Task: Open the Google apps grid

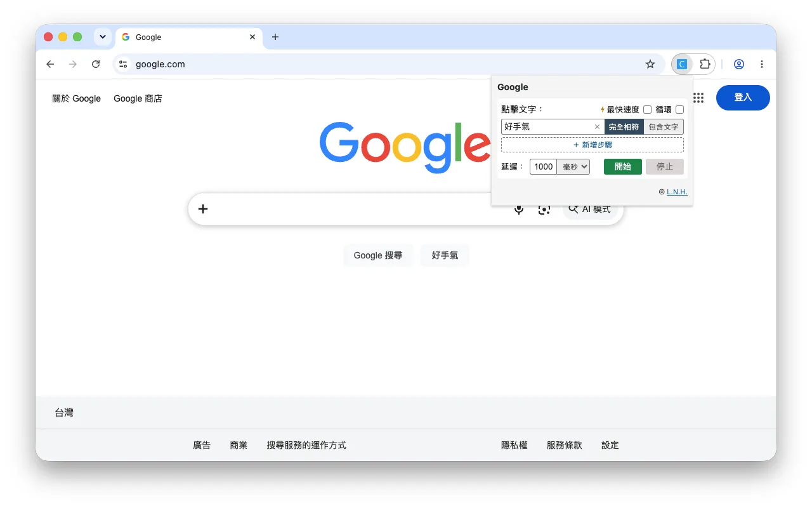Action: (698, 98)
